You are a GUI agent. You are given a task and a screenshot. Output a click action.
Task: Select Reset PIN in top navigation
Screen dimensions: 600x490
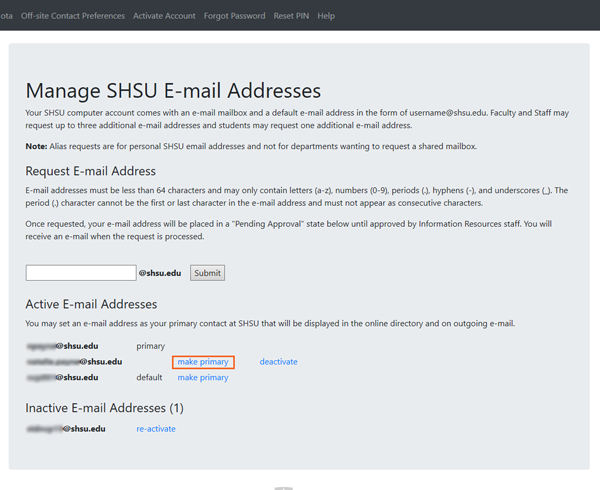[291, 16]
